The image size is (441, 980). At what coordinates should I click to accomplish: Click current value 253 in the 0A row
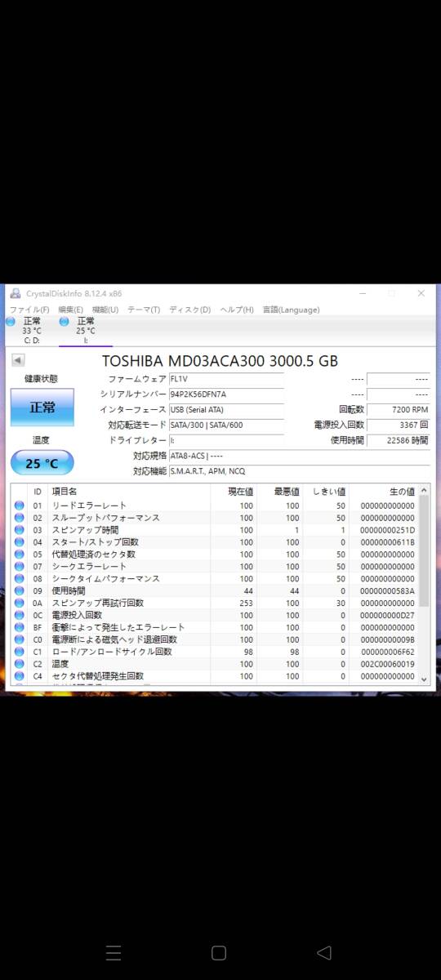pos(246,603)
